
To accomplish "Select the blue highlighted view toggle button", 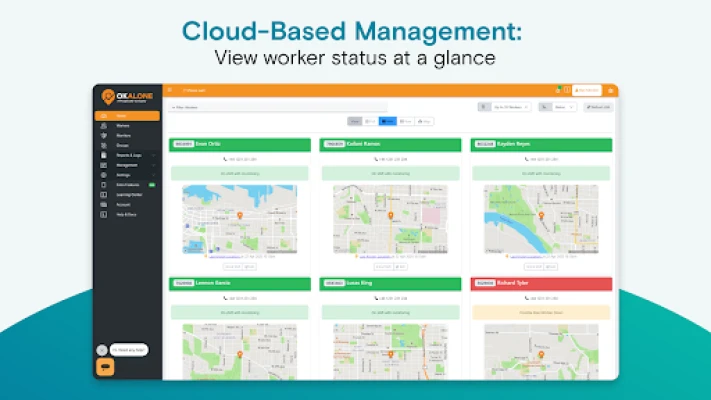I will pyautogui.click(x=388, y=121).
